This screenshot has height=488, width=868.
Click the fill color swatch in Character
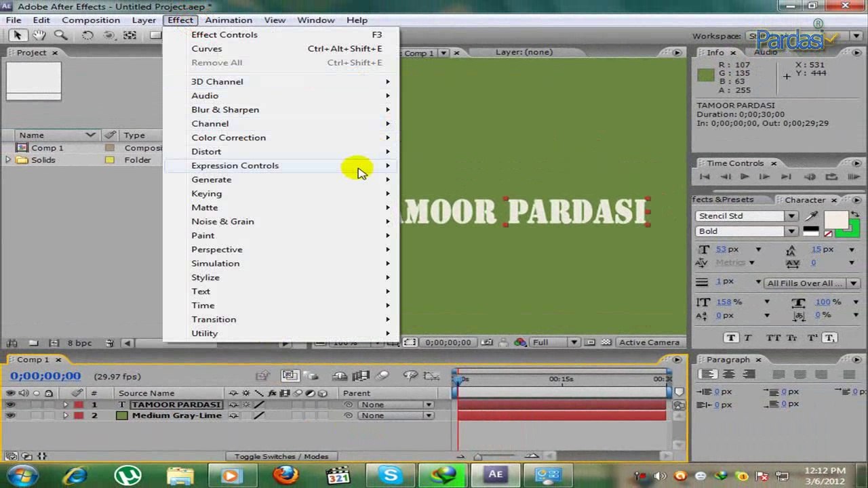(x=835, y=220)
